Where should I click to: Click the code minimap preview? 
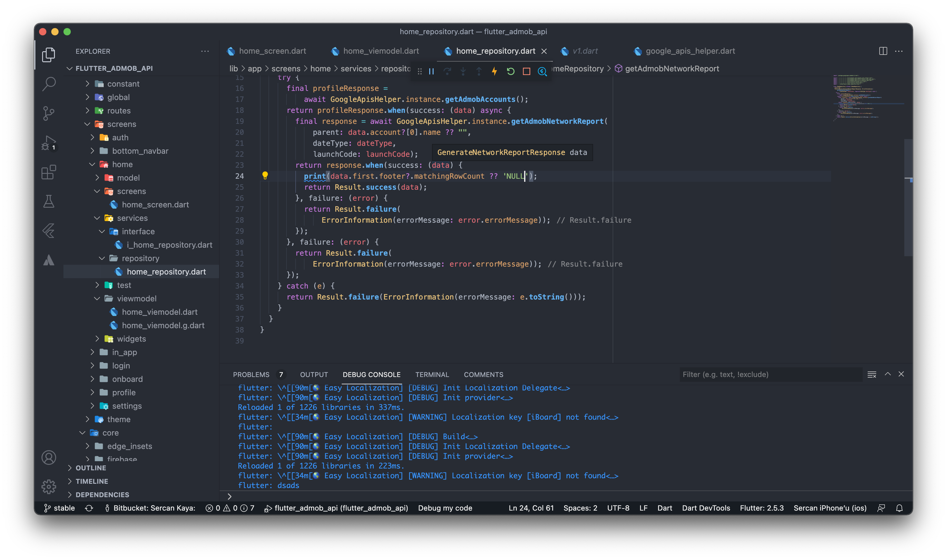click(x=868, y=98)
